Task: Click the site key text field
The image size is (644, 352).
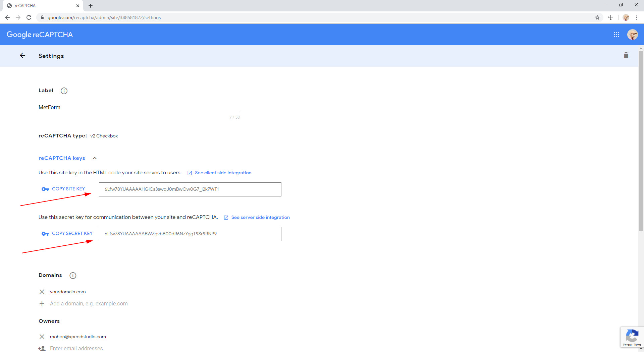Action: pos(190,189)
